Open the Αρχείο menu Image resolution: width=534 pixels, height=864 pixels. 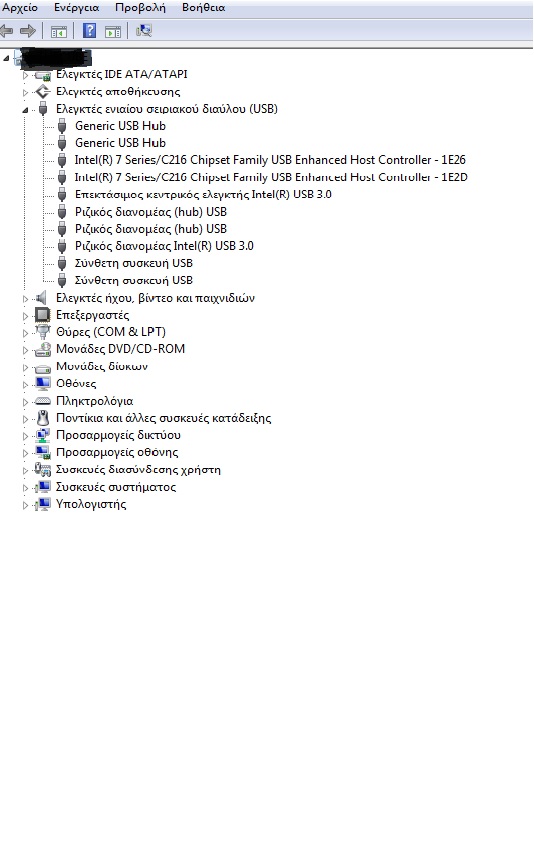click(20, 8)
